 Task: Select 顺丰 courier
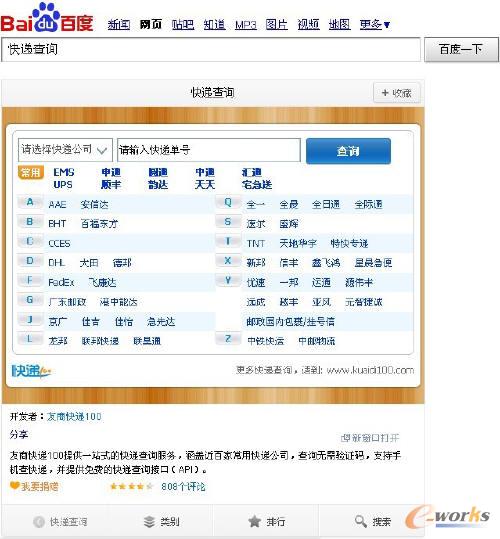click(111, 185)
